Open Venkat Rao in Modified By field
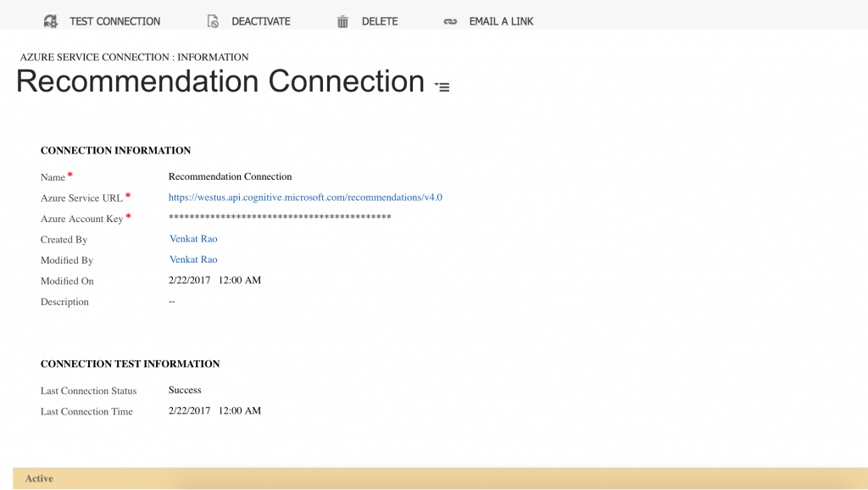 click(x=193, y=259)
